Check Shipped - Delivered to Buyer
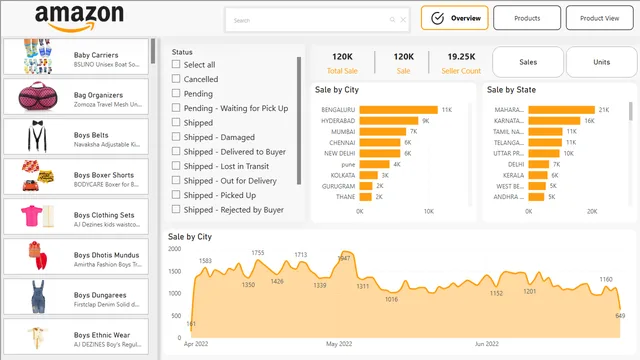 click(176, 151)
